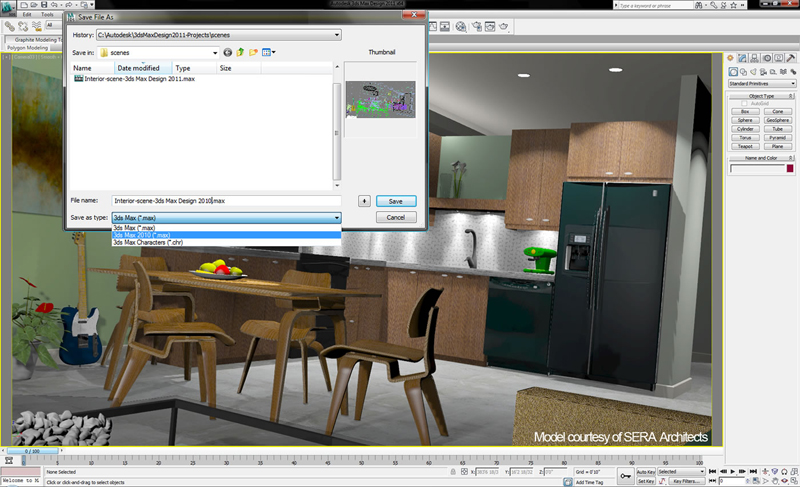The height and width of the screenshot is (487, 800).
Task: Click the Save button in dialog
Action: click(396, 201)
